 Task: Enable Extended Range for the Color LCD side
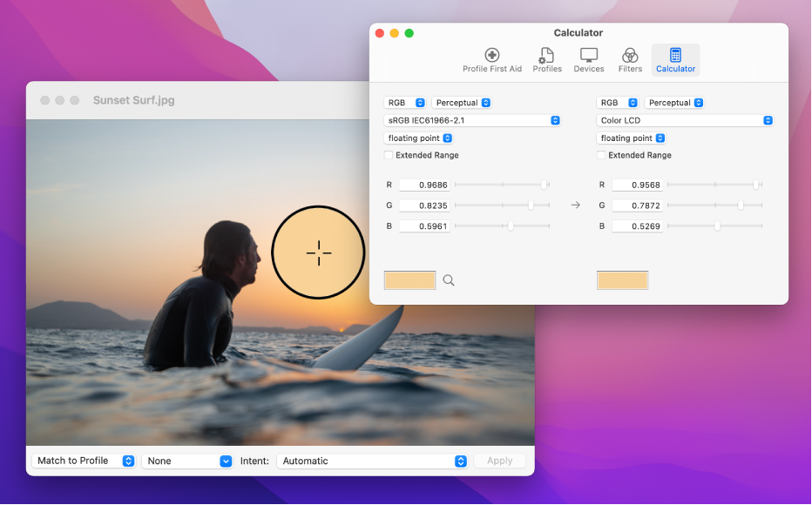tap(600, 155)
